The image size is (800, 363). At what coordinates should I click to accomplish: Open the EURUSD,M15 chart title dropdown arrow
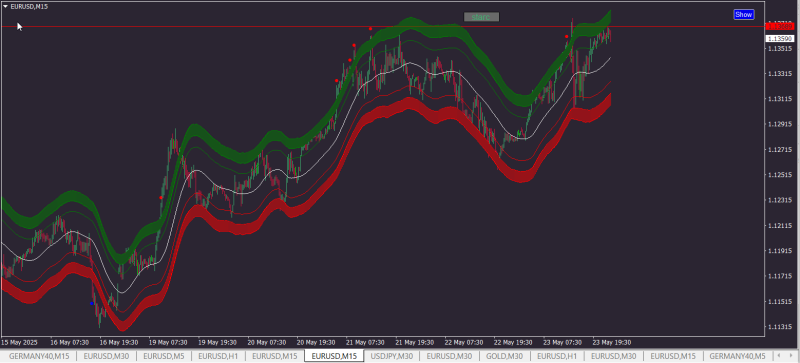point(6,6)
